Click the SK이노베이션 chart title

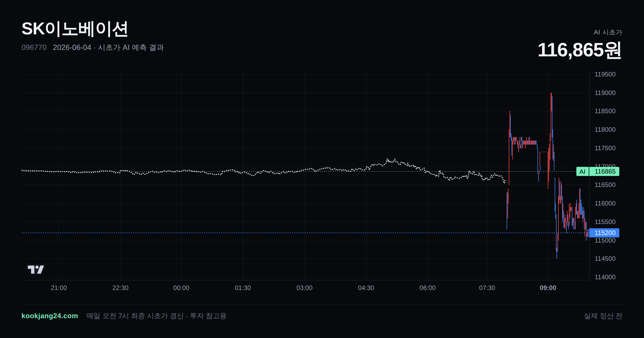pyautogui.click(x=75, y=29)
